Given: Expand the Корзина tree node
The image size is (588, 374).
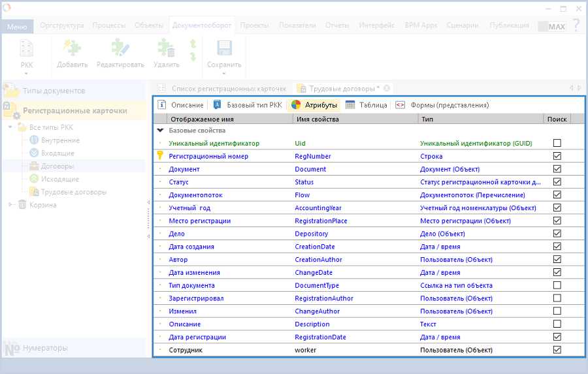Looking at the screenshot, I should coord(10,205).
